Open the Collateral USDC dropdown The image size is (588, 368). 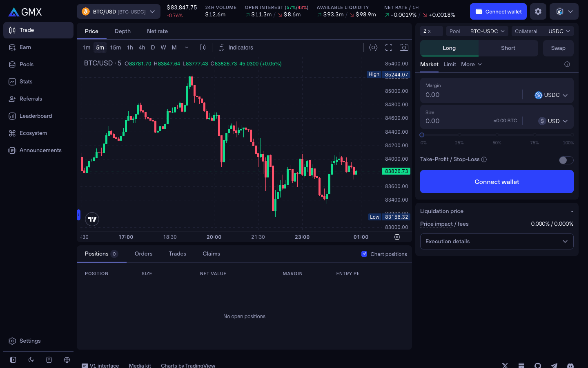pyautogui.click(x=543, y=31)
